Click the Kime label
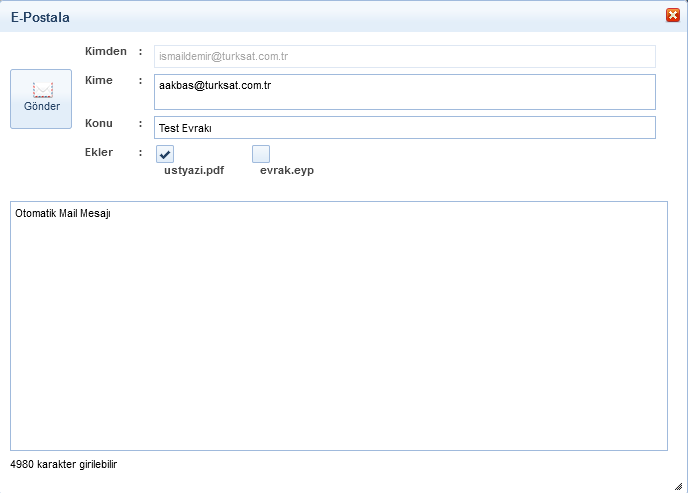Image resolution: width=688 pixels, height=493 pixels. [x=99, y=80]
